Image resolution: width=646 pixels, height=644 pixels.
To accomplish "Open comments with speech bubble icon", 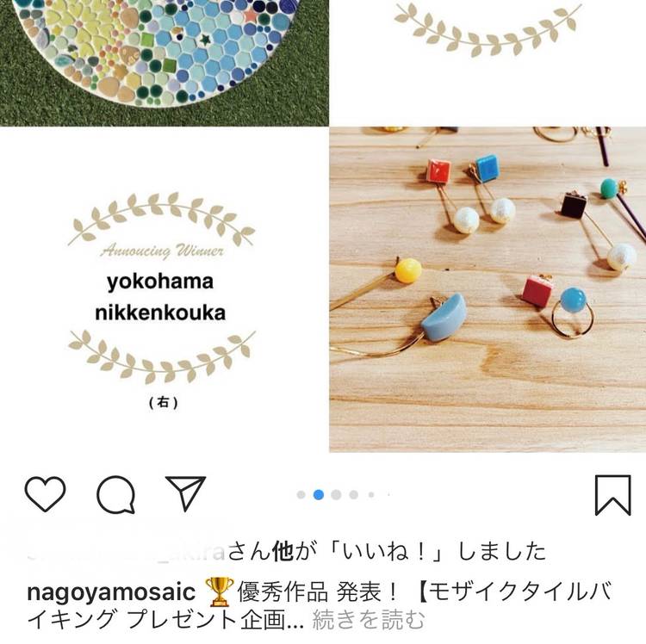I will pyautogui.click(x=116, y=494).
